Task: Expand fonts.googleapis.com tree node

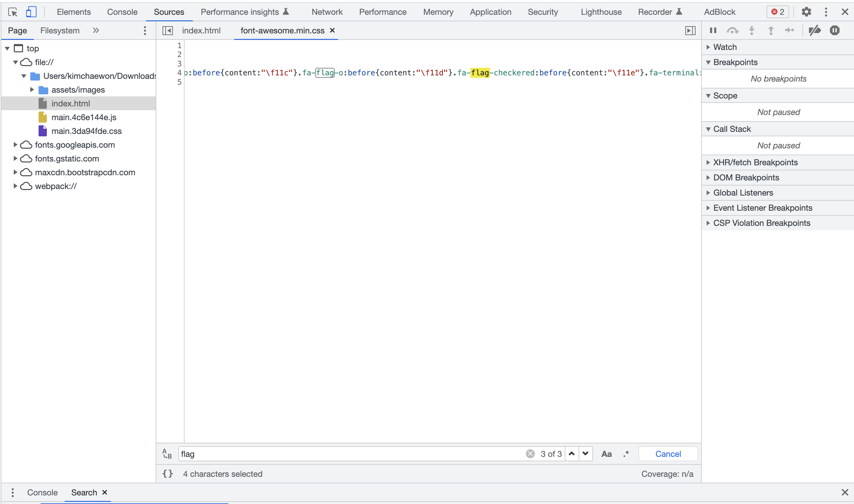Action: 15,145
